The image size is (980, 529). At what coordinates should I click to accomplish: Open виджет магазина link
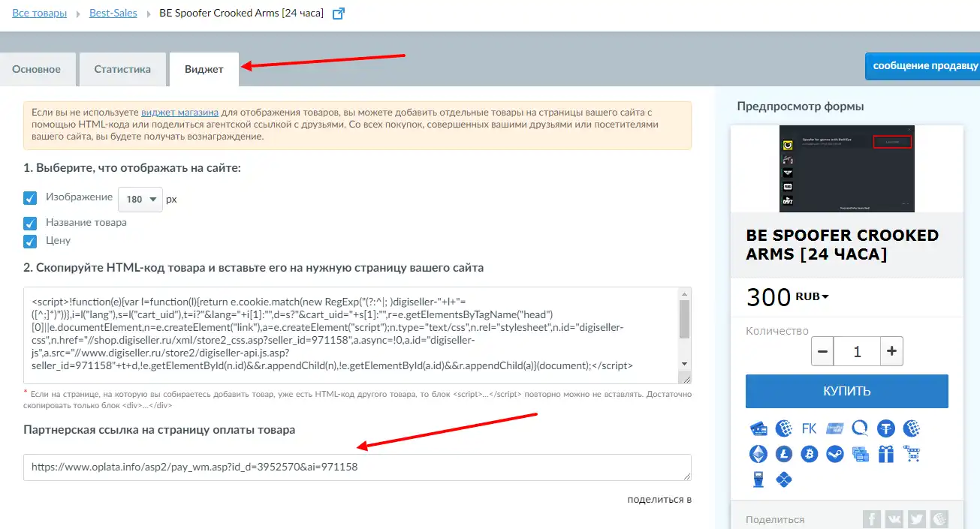pos(180,112)
